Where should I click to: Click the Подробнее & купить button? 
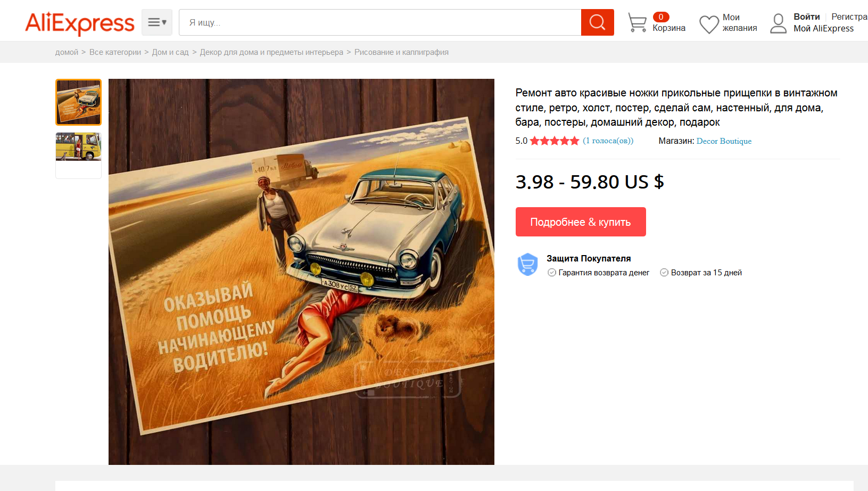pyautogui.click(x=581, y=222)
